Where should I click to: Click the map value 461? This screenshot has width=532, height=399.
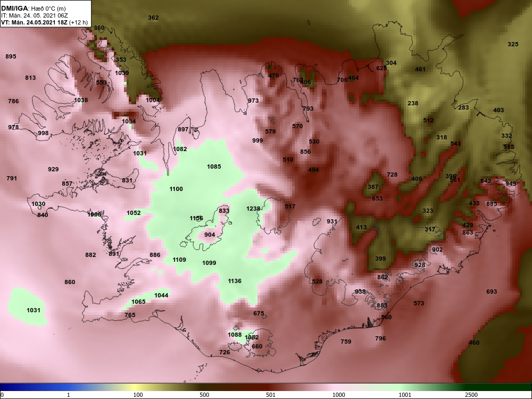point(420,70)
